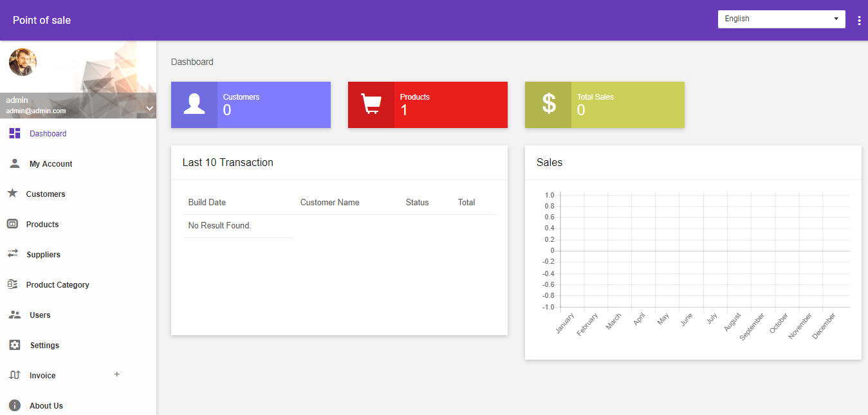Open Product Category via its sidebar icon
The image size is (868, 415).
click(x=14, y=284)
